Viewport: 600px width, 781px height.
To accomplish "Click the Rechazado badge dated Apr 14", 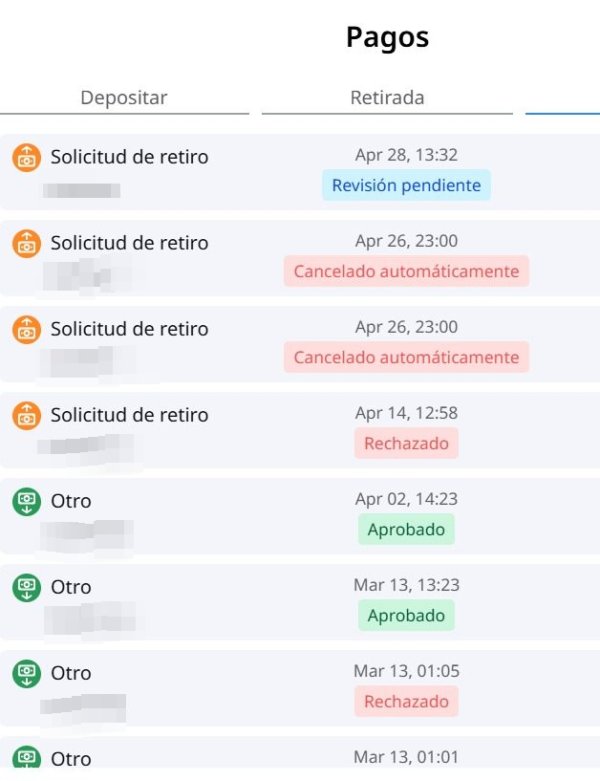I will click(406, 443).
